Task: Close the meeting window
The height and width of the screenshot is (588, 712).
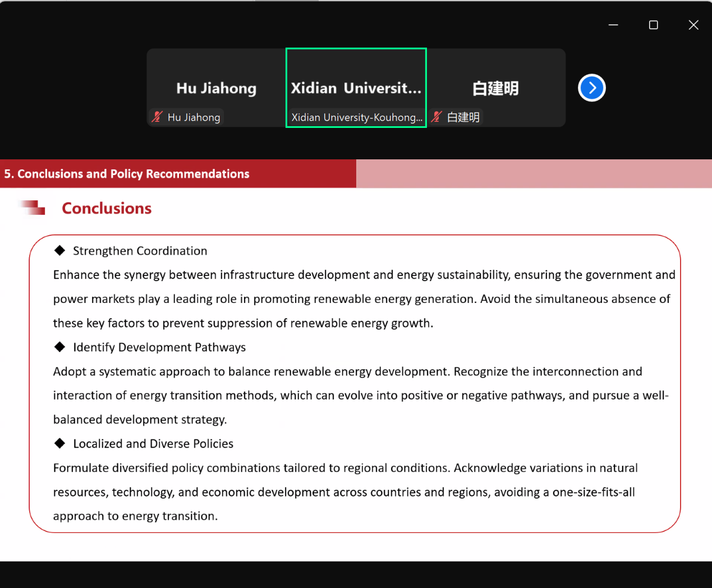Action: coord(693,25)
